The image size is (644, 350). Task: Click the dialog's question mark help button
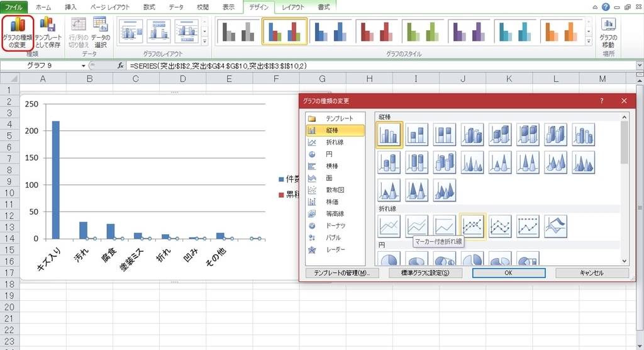coord(602,101)
